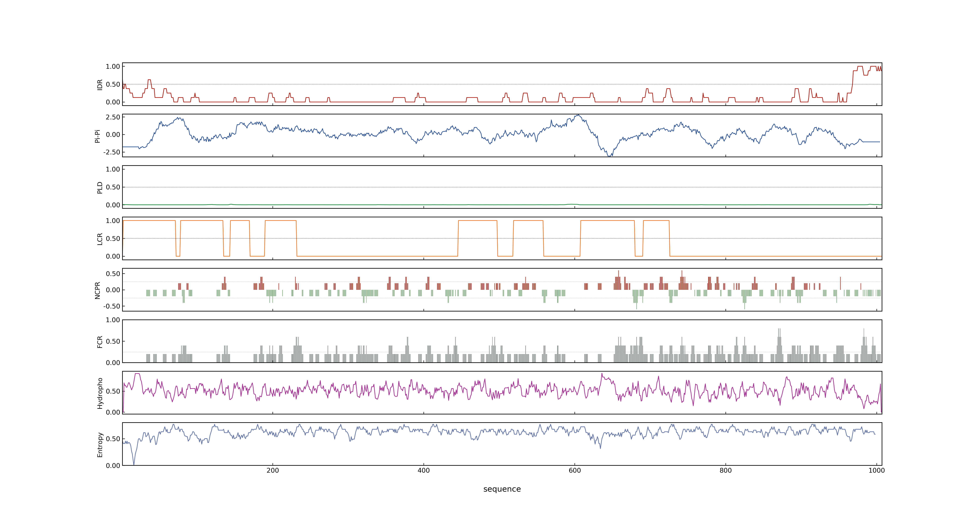
Task: Click the 0.50 tick on Entropy axis
Action: [113, 439]
